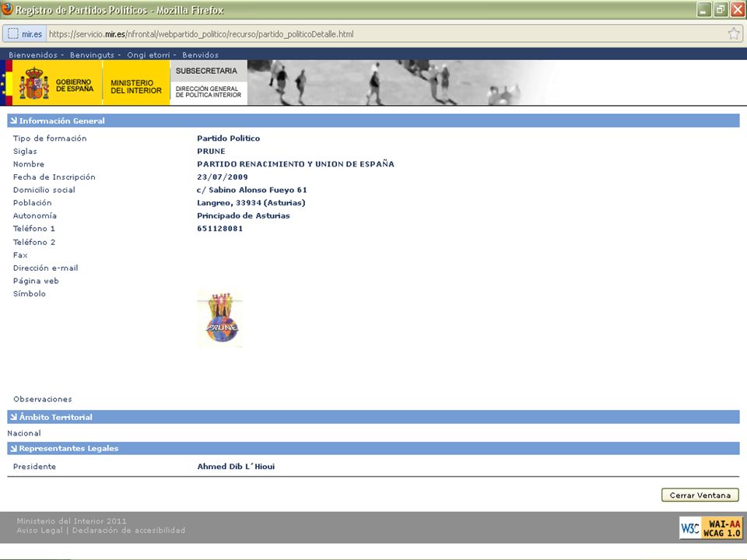
Task: Click the Observaciones label
Action: tap(42, 399)
